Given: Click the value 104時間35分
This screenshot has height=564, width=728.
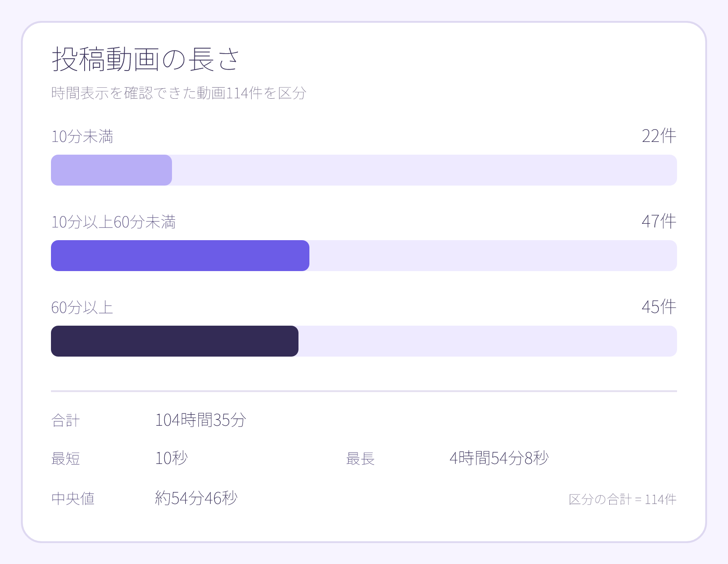Looking at the screenshot, I should click(201, 420).
